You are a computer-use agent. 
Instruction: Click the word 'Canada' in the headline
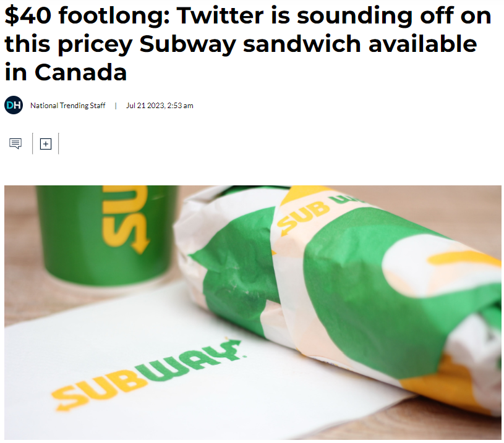pos(80,72)
